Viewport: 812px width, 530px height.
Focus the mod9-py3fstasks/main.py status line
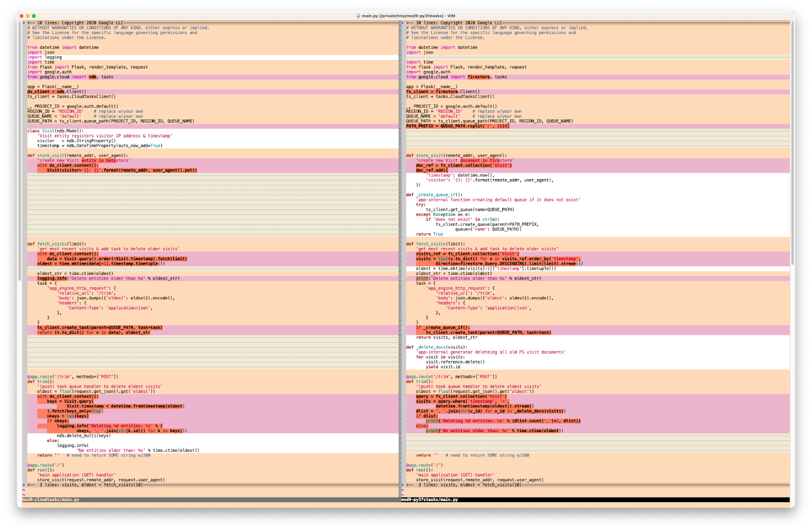tap(430, 500)
